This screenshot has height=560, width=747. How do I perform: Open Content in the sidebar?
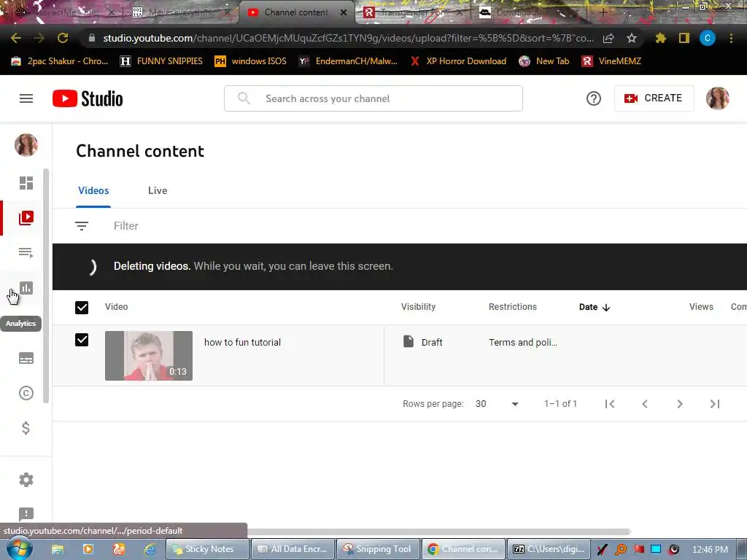pyautogui.click(x=26, y=218)
